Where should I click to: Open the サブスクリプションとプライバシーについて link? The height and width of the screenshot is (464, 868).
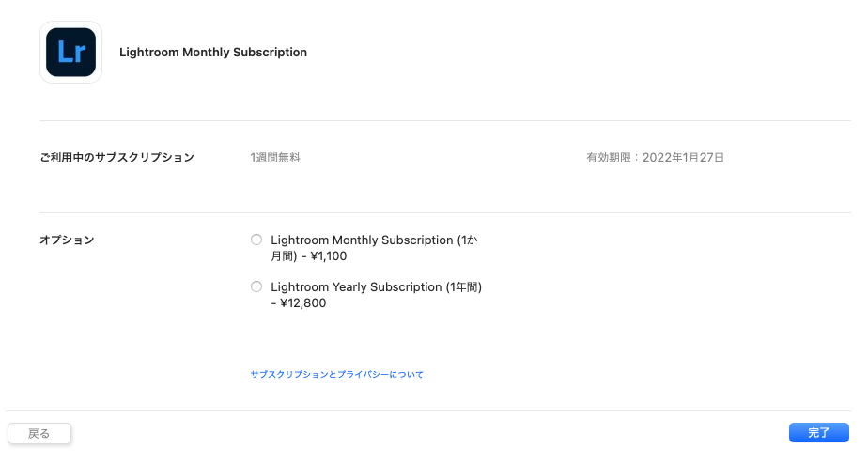[x=336, y=374]
